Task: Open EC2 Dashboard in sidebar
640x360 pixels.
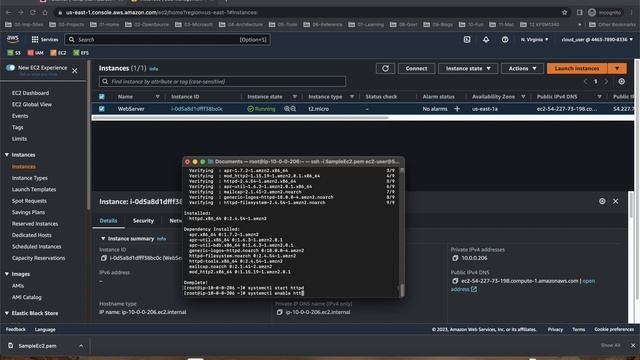Action: [x=31, y=93]
